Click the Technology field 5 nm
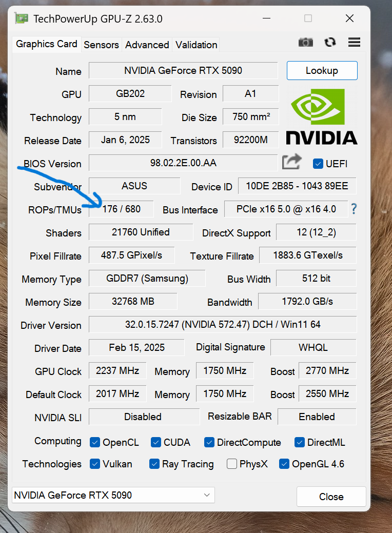This screenshot has width=392, height=533. (125, 117)
